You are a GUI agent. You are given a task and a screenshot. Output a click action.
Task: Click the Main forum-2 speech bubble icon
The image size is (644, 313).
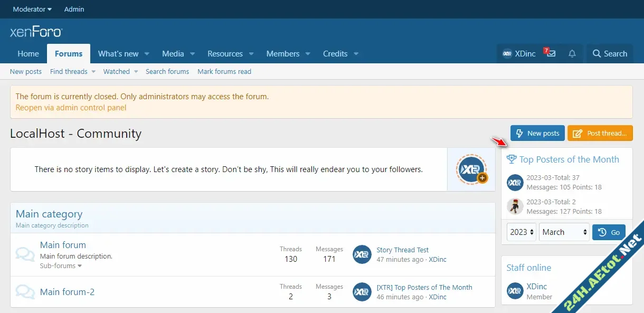(25, 292)
